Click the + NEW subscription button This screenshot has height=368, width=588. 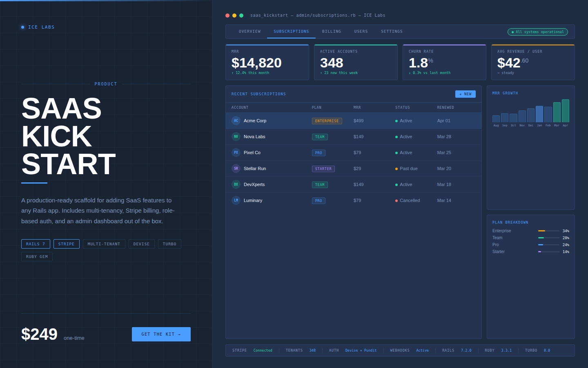(x=465, y=94)
